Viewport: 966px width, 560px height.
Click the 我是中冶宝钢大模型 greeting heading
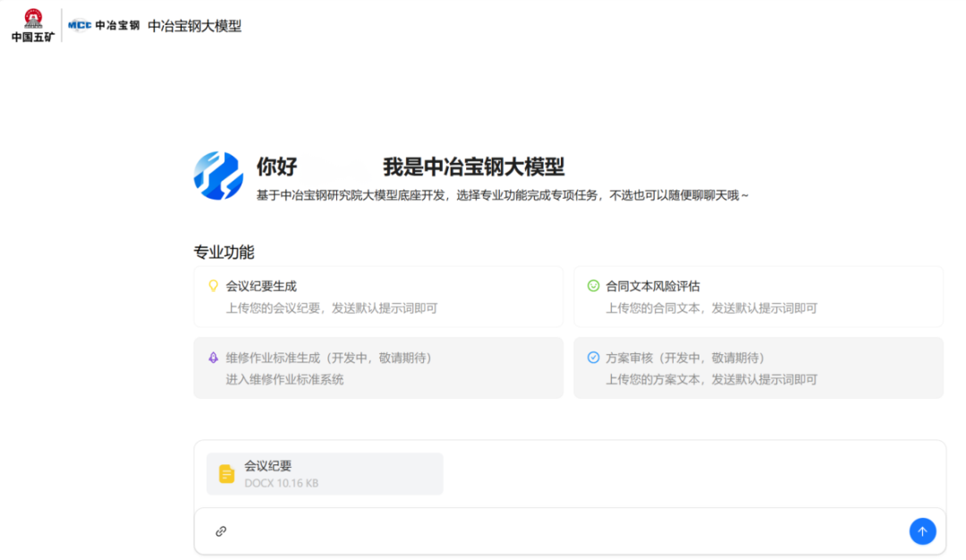coord(474,166)
